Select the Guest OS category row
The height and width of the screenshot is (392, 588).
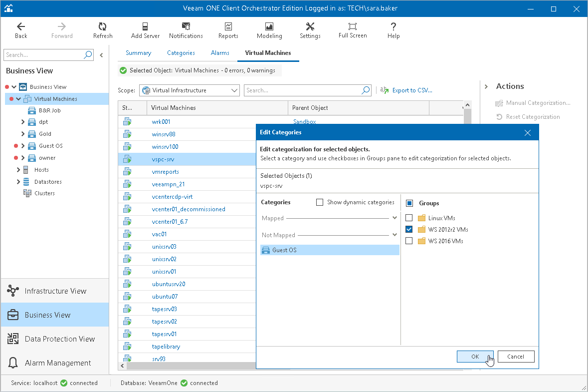(330, 250)
